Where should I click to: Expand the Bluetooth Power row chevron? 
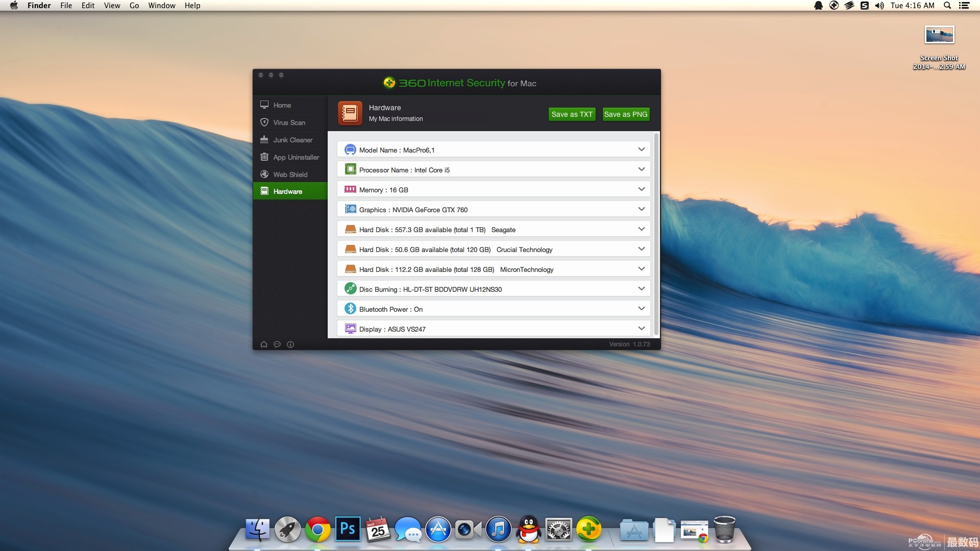coord(641,309)
